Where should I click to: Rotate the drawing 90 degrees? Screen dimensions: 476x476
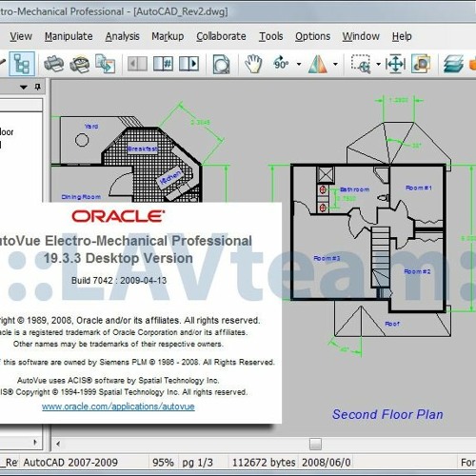[281, 64]
